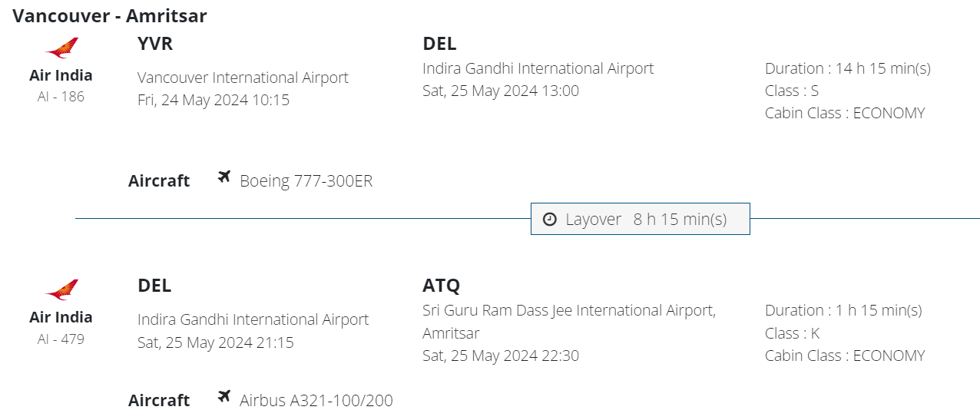
Task: Click the Boeing 777-300ER aircraft name
Action: [306, 181]
